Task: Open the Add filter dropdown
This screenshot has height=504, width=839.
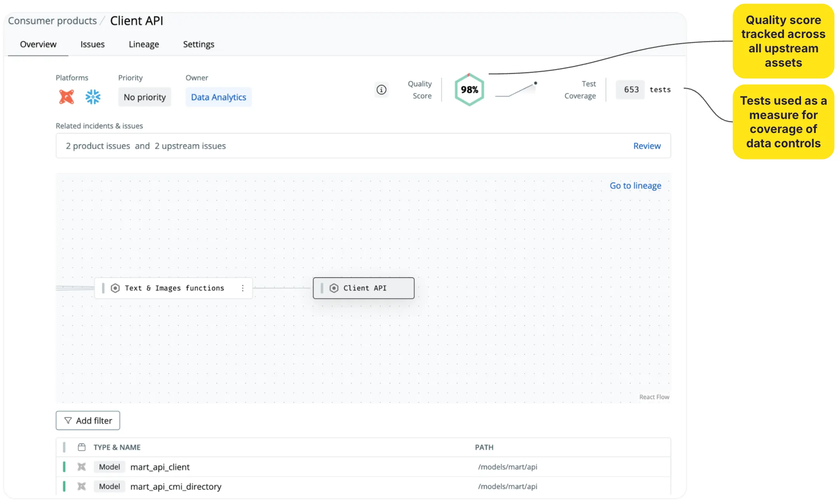Action: (88, 421)
